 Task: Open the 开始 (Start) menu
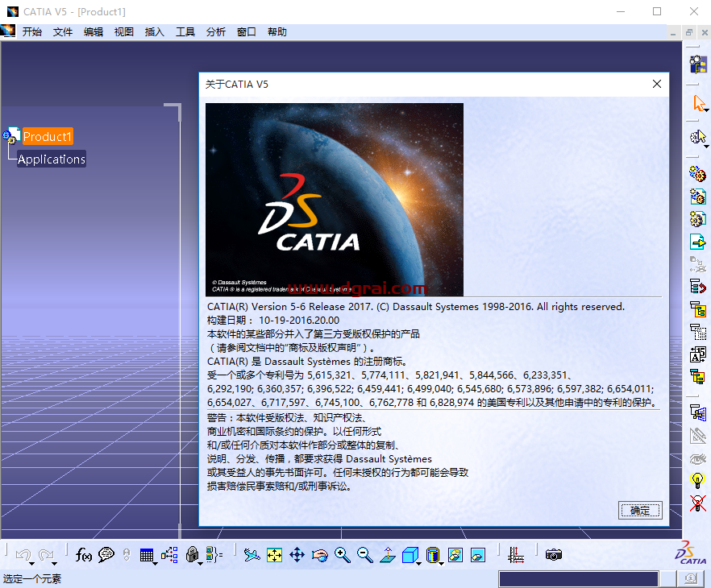coord(32,31)
